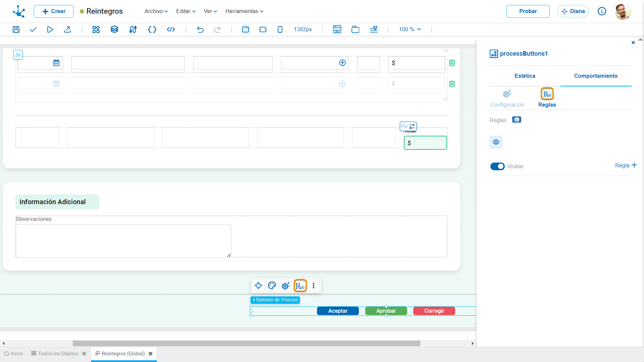Viewport: 644px width, 362px height.
Task: Open the 100 % zoom dropdown
Action: [410, 29]
